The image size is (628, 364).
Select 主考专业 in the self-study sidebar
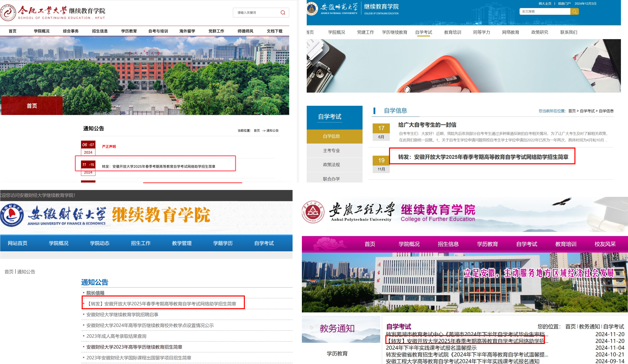[331, 151]
